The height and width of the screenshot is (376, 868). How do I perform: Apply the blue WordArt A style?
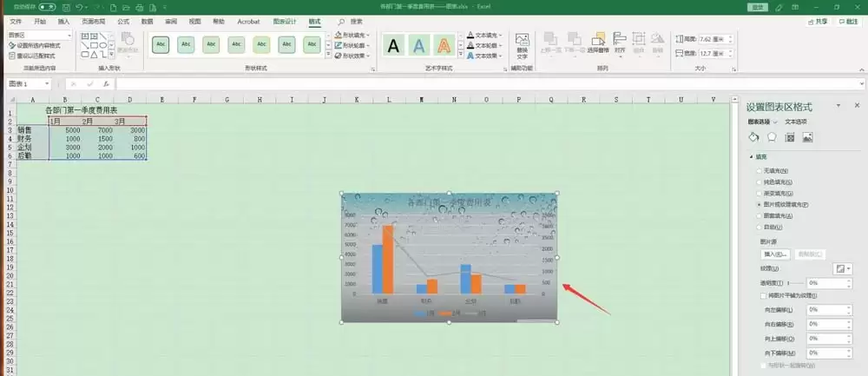(419, 45)
